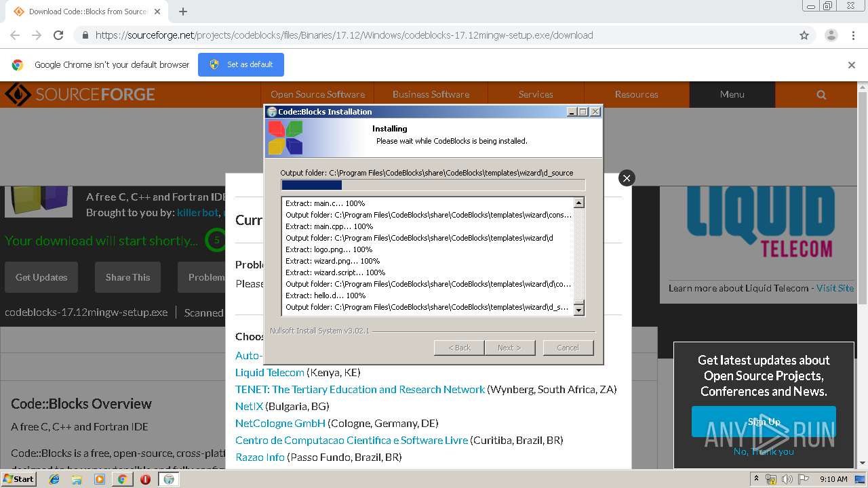Screen dimensions: 868x488
Task: Open the Razao Info mirror link
Action: (x=260, y=457)
